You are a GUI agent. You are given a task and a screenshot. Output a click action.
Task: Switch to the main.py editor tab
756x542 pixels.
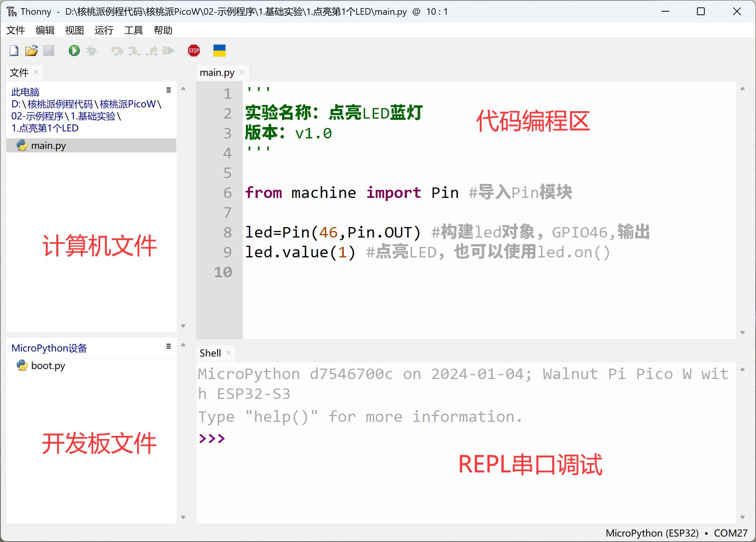pos(217,72)
